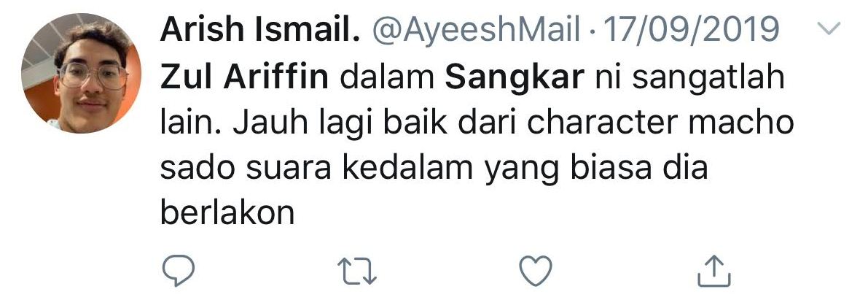Select the bold Sangkar keyword
Image resolution: width=868 pixels, height=300 pixels.
click(x=515, y=78)
